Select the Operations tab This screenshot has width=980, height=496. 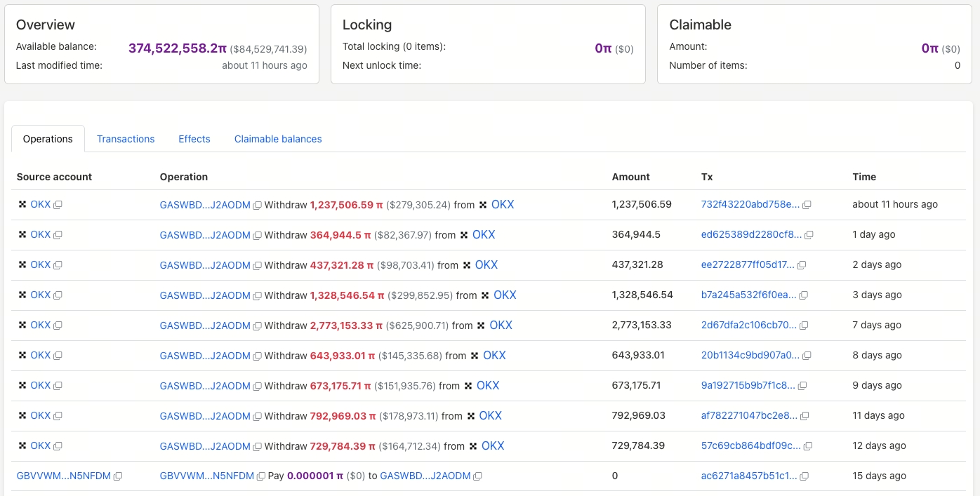(x=48, y=139)
